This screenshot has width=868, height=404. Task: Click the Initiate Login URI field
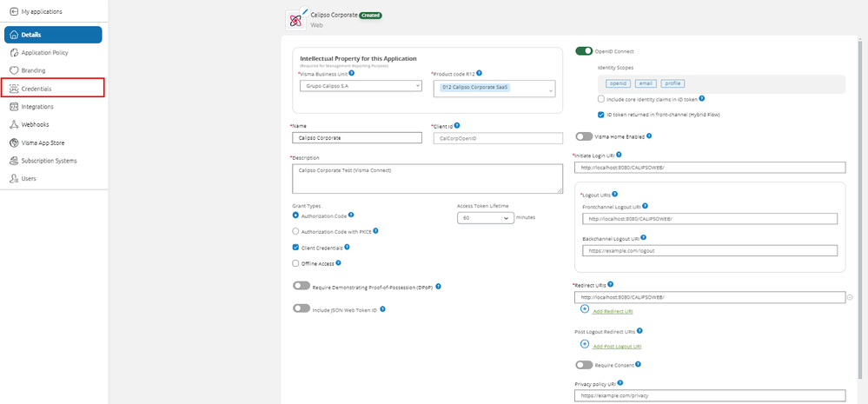pos(710,167)
